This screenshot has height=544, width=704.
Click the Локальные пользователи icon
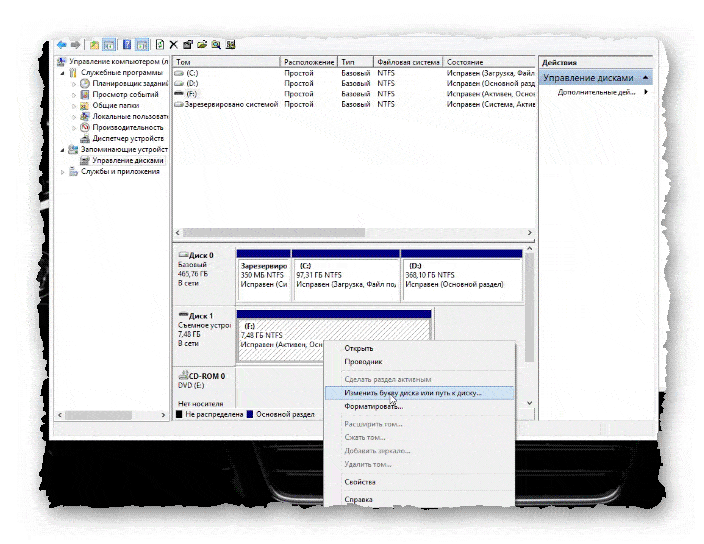[85, 116]
